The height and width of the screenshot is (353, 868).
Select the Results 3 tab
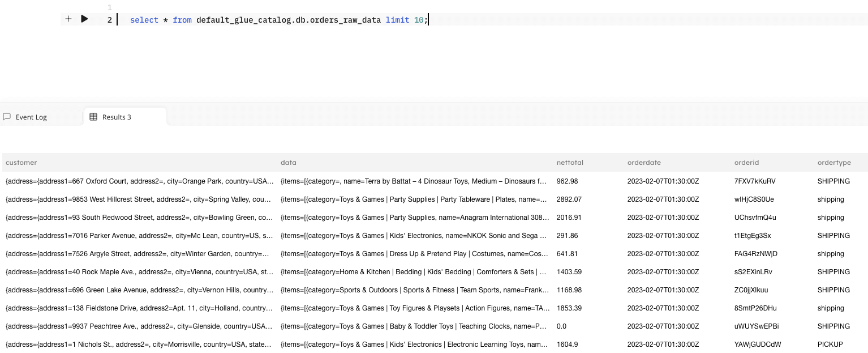pos(117,117)
